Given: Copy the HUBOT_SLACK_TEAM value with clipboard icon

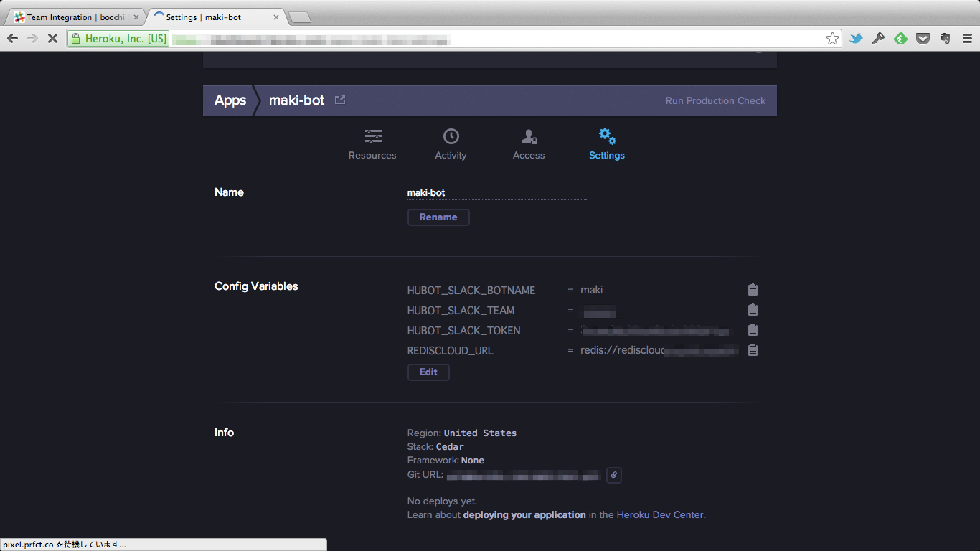Looking at the screenshot, I should (753, 310).
